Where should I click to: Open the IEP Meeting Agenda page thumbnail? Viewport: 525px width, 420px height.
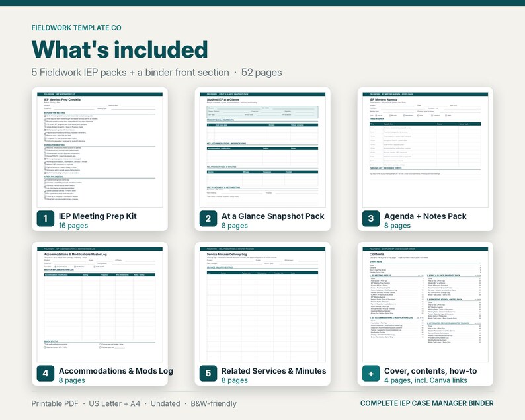coord(425,149)
